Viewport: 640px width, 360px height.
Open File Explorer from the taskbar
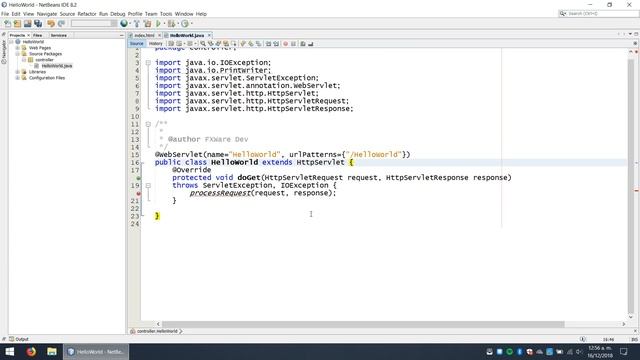coord(52,351)
